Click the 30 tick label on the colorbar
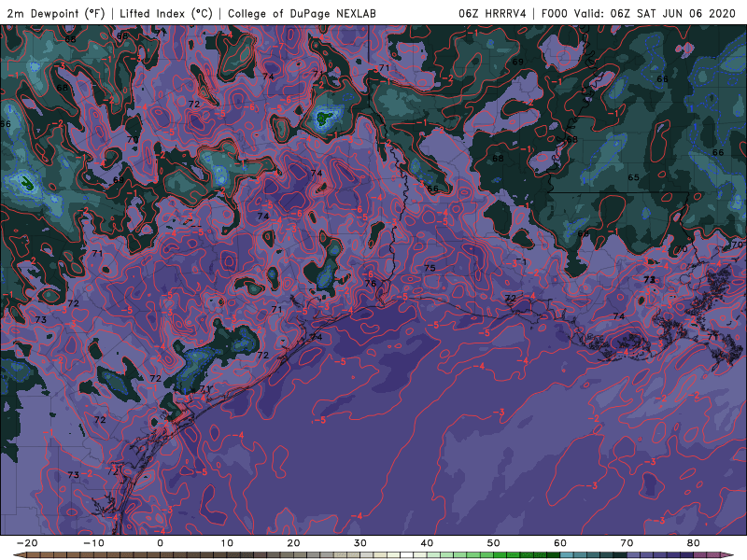Image resolution: width=747 pixels, height=560 pixels. pos(360,543)
